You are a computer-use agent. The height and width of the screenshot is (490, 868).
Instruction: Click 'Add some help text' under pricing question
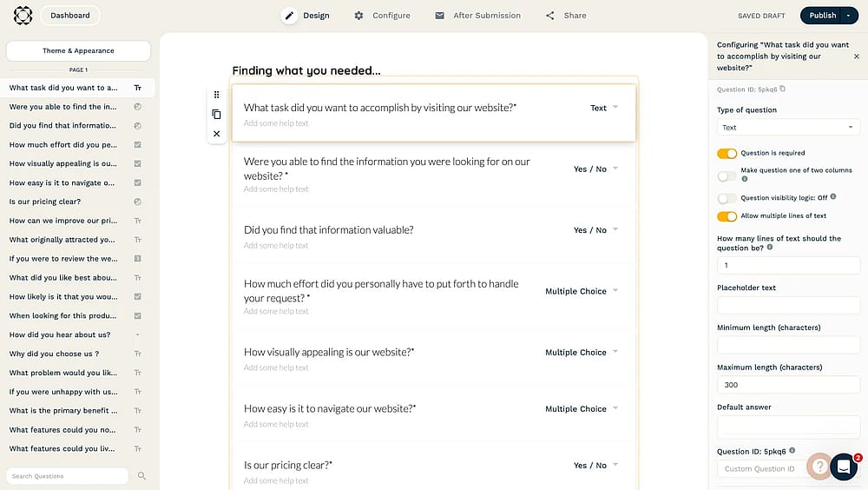pos(276,480)
